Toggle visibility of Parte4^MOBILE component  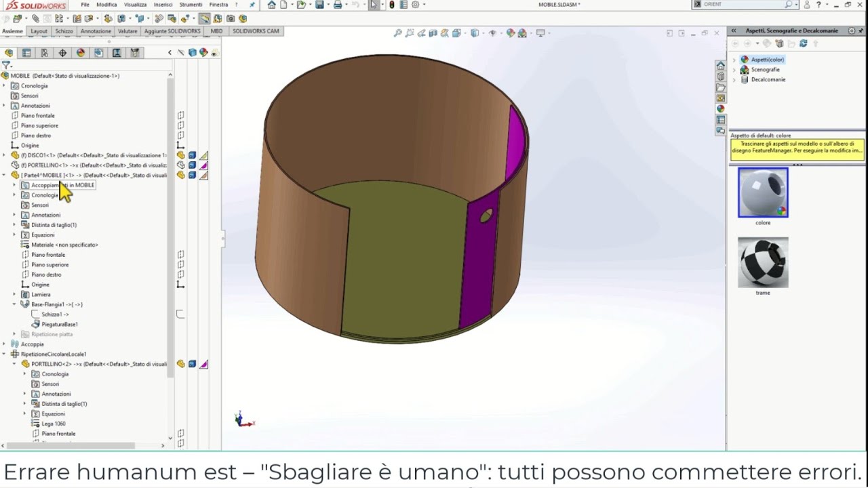point(180,175)
